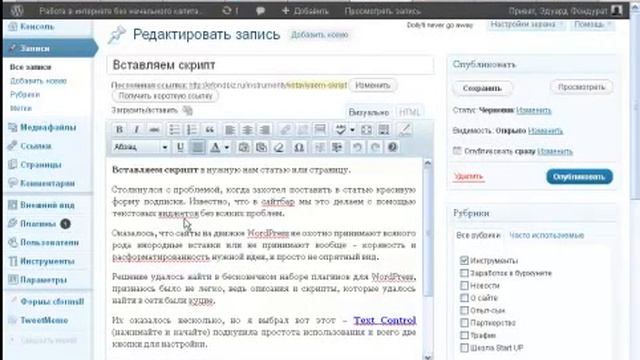
Task: Open Внешний вид in the sidebar
Action: click(47, 205)
